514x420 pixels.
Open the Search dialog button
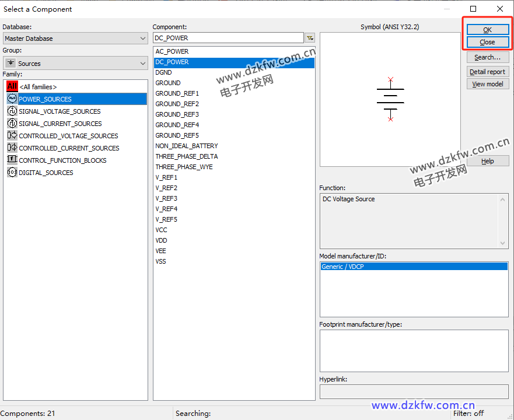(x=487, y=57)
